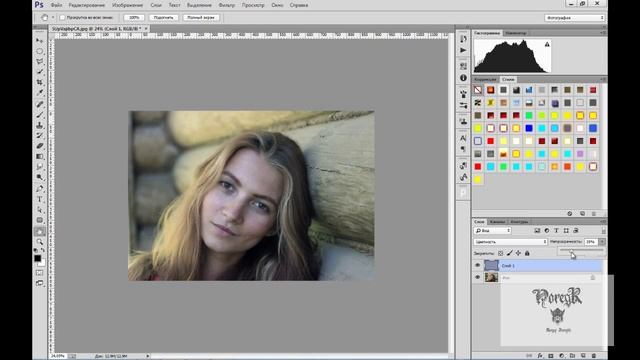Select the Zoom magnifier tool
Image resolution: width=640 pixels, height=360 pixels.
[40, 242]
